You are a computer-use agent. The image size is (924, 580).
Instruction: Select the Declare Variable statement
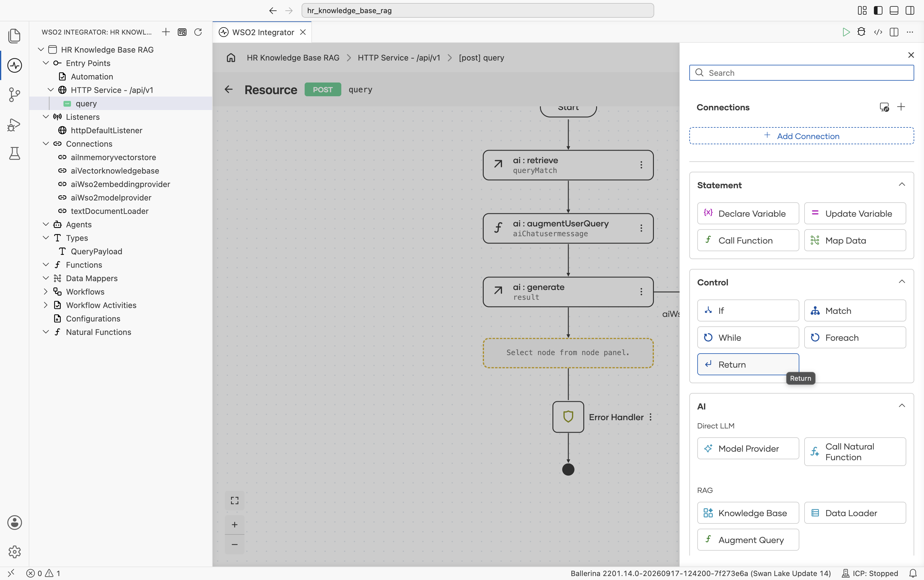(748, 213)
